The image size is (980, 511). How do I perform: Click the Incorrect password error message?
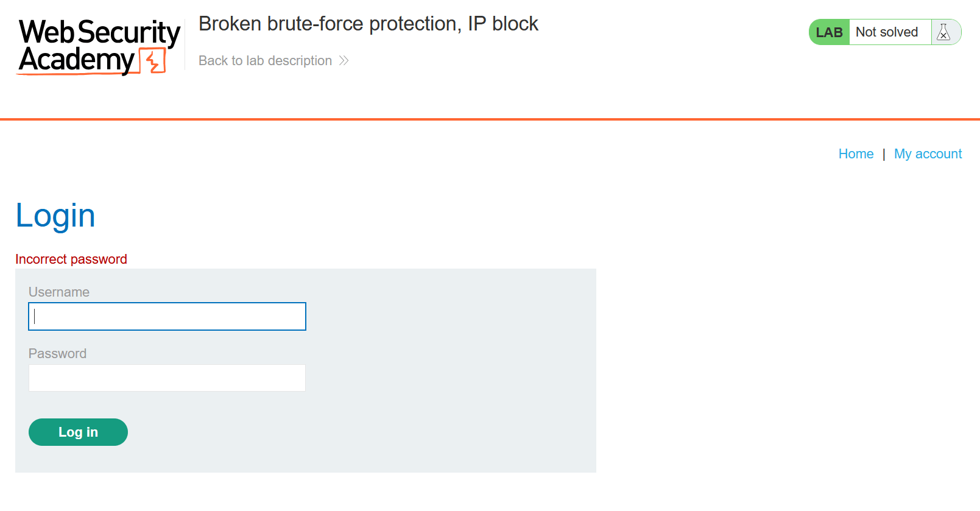71,259
